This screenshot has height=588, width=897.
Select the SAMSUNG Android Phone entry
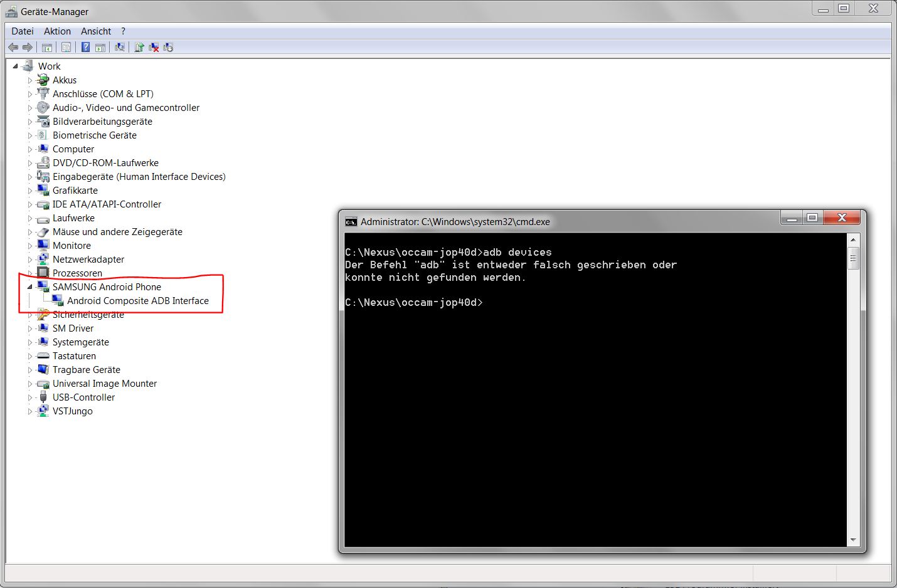pyautogui.click(x=107, y=287)
